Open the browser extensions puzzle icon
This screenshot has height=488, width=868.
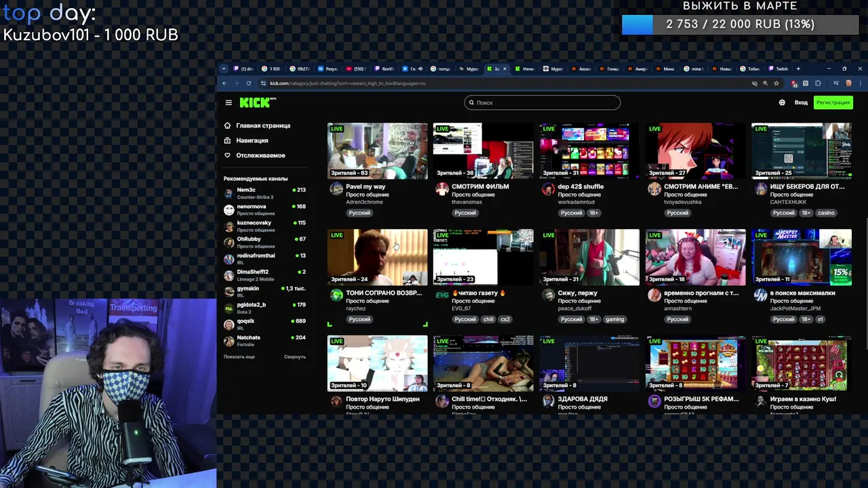818,83
